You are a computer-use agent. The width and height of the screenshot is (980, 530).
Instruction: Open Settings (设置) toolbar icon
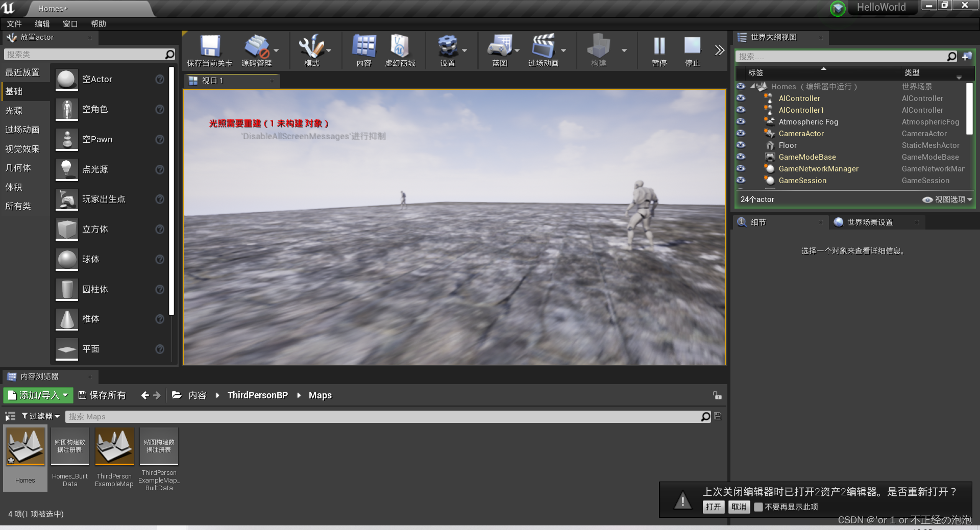[x=448, y=46]
